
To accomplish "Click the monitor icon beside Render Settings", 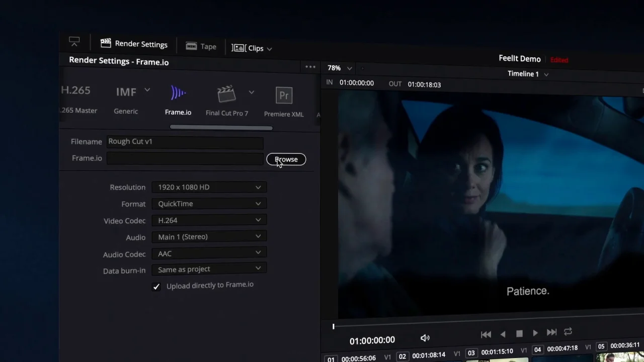I will point(74,41).
